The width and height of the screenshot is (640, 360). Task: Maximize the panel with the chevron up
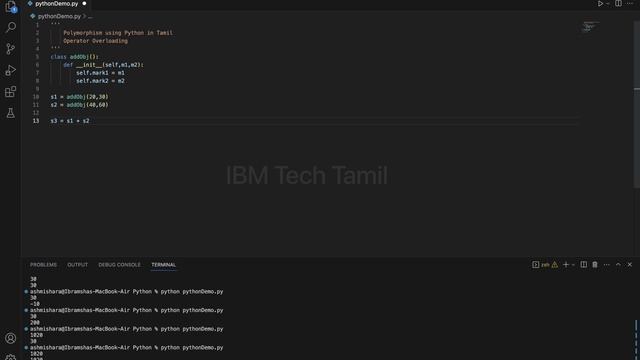(618, 265)
